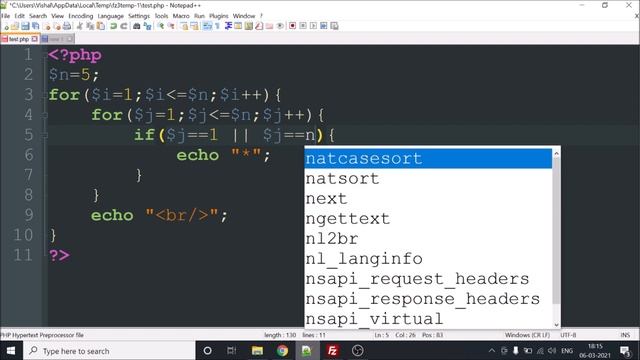Click UTF-8 encoding in status bar
640x360 pixels.
click(x=568, y=335)
